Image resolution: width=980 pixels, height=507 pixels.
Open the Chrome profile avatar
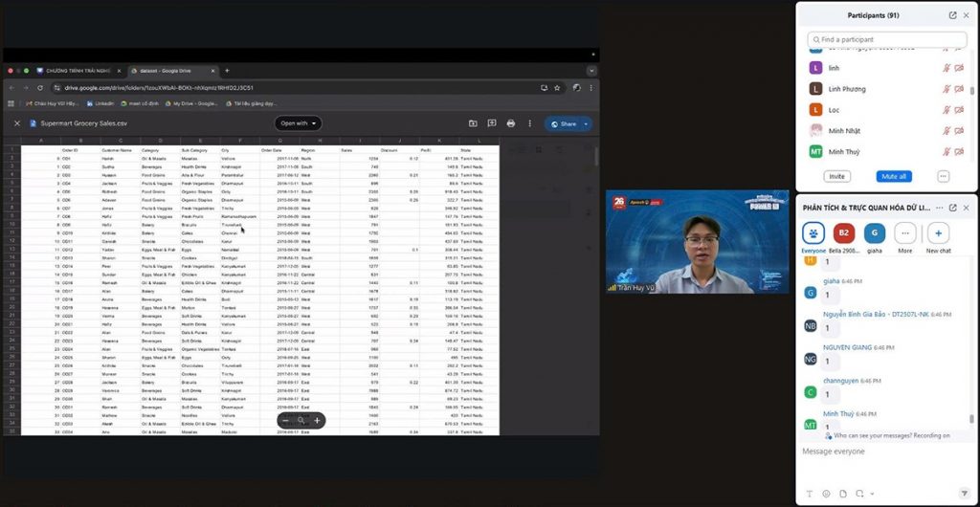pyautogui.click(x=577, y=88)
